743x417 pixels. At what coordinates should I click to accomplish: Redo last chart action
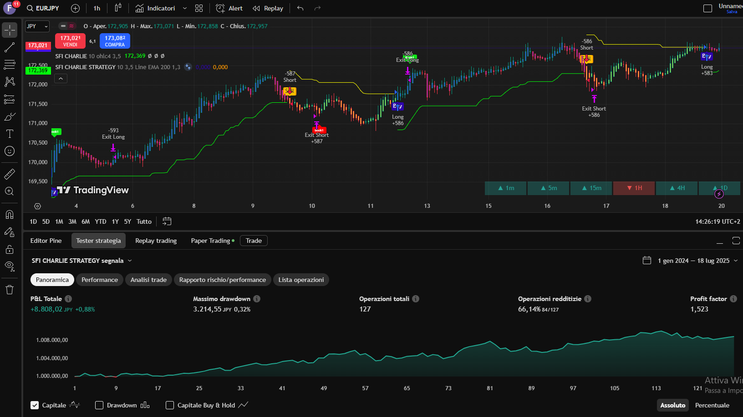[317, 9]
